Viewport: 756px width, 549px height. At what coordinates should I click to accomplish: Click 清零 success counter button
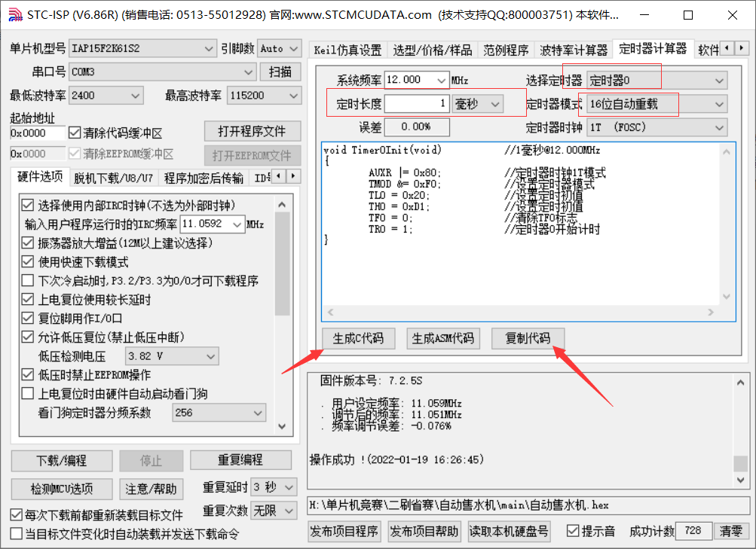click(x=731, y=531)
